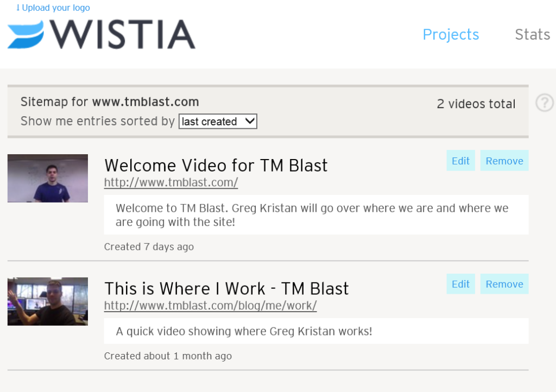Follow the tmblast.com/blog/me/work/ URL link
The image size is (556, 392).
coord(210,306)
